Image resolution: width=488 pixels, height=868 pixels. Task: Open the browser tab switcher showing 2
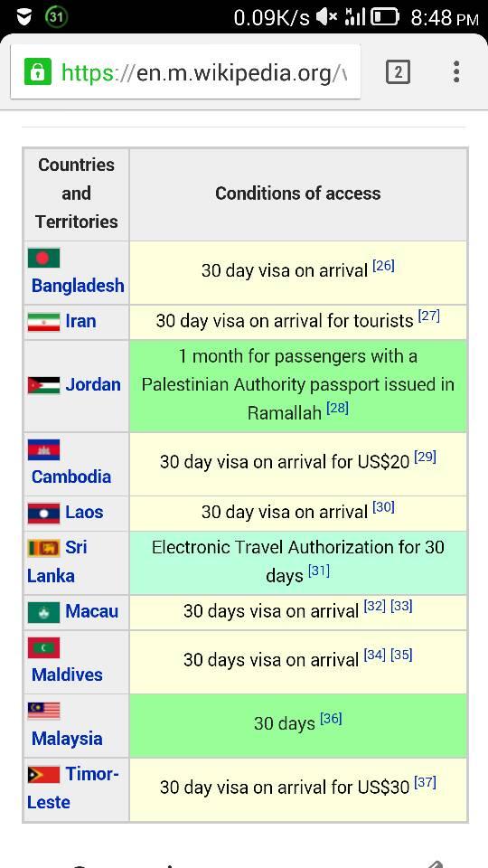(398, 72)
